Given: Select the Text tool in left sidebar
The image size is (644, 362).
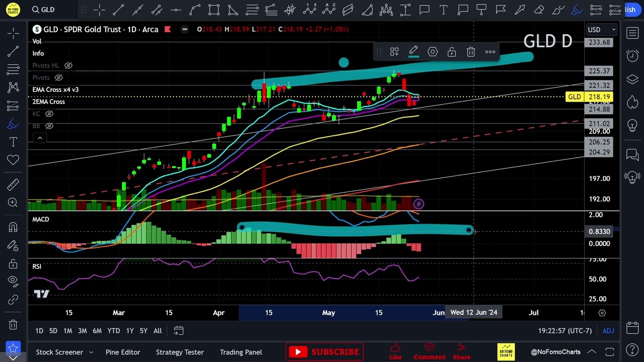Looking at the screenshot, I should point(13,142).
